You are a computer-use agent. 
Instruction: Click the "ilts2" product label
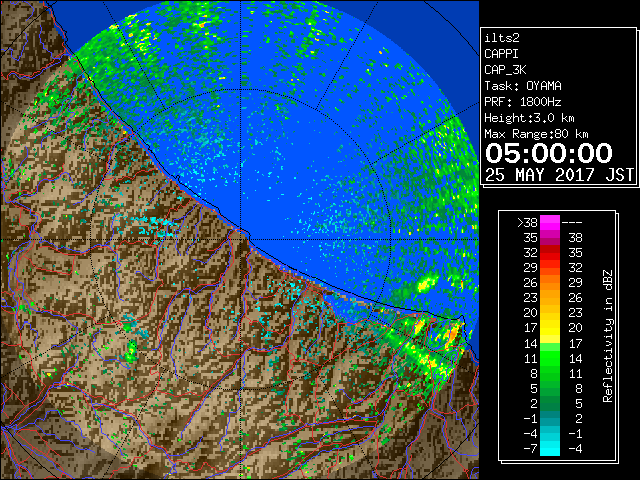(502, 38)
